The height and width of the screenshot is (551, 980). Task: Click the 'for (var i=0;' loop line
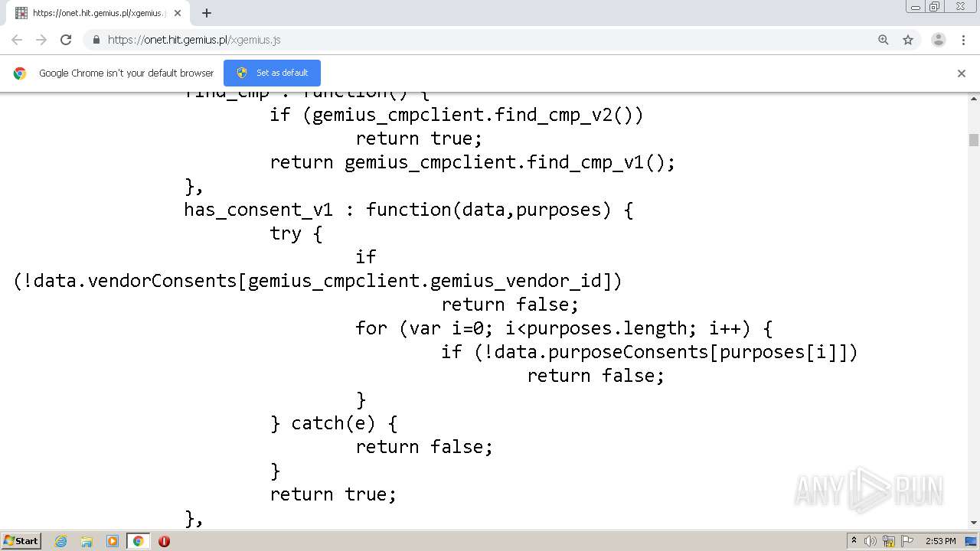tap(563, 328)
